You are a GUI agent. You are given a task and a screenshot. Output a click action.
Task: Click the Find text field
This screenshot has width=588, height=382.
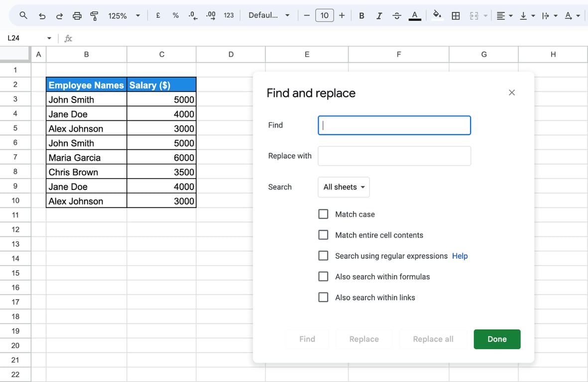coord(394,125)
